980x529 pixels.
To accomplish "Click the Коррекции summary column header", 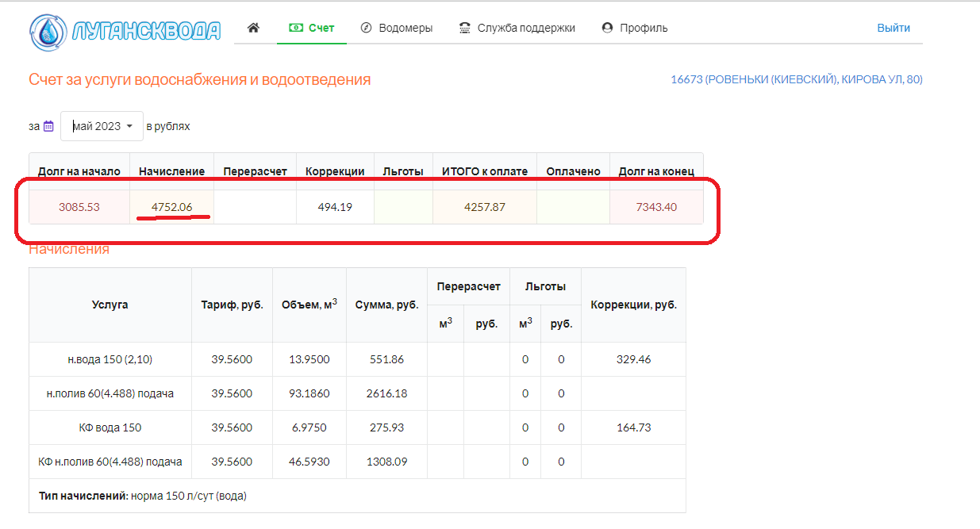I will pos(335,171).
